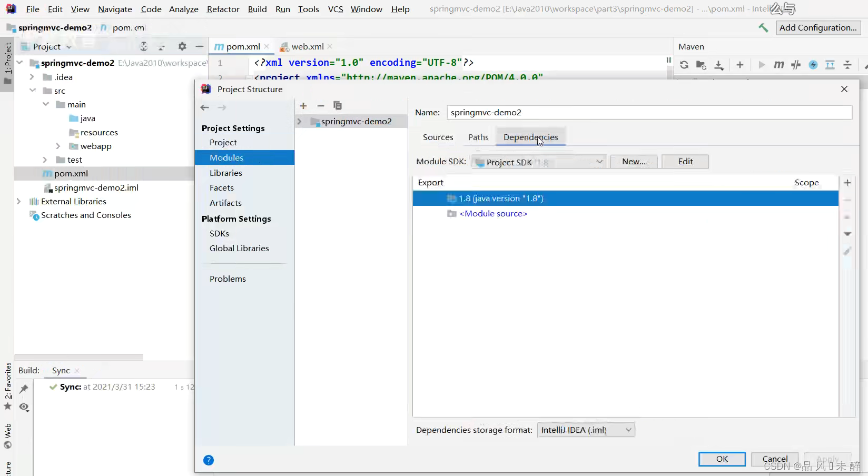Navigate back arrow in Project Structure dialog
868x476 pixels.
(x=205, y=107)
